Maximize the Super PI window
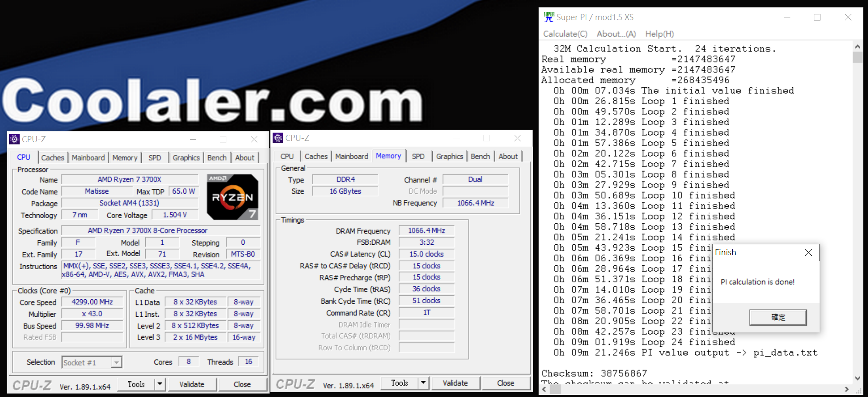The image size is (868, 397). (x=817, y=17)
